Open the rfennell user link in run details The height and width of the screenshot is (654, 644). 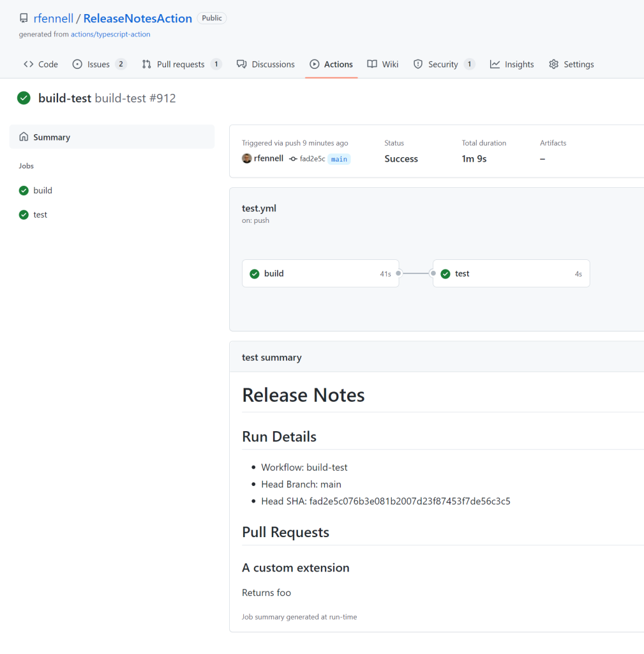point(269,158)
